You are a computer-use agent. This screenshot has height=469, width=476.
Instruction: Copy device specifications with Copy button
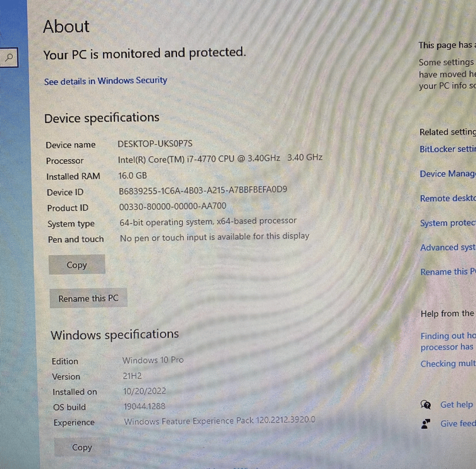coord(77,265)
